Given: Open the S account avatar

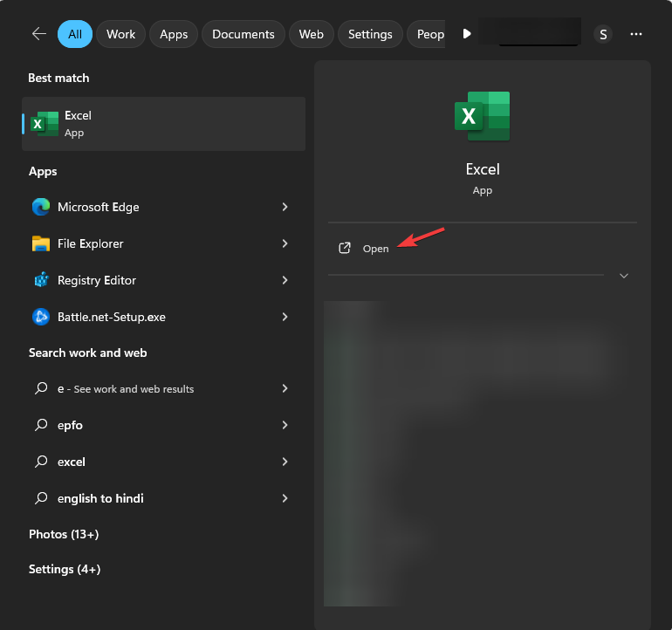Looking at the screenshot, I should 603,34.
